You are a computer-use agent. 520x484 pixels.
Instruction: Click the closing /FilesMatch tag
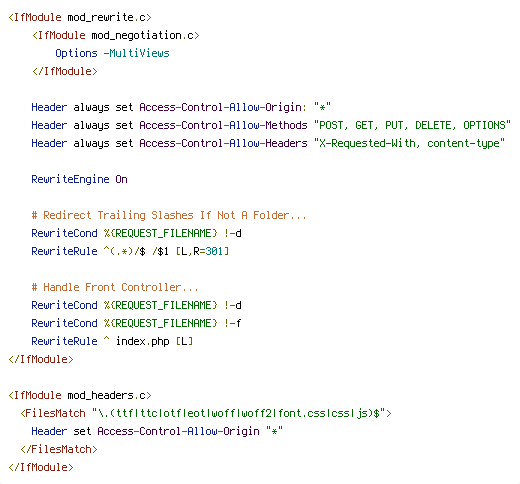point(59,449)
